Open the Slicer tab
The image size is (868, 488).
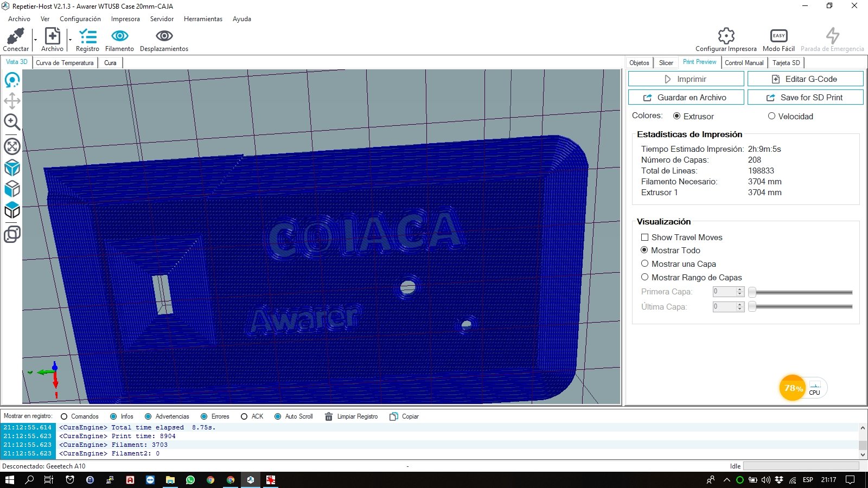tap(666, 63)
